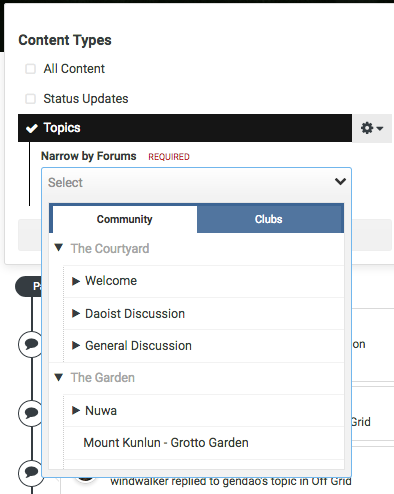Switch to the Community tab

coord(125,219)
